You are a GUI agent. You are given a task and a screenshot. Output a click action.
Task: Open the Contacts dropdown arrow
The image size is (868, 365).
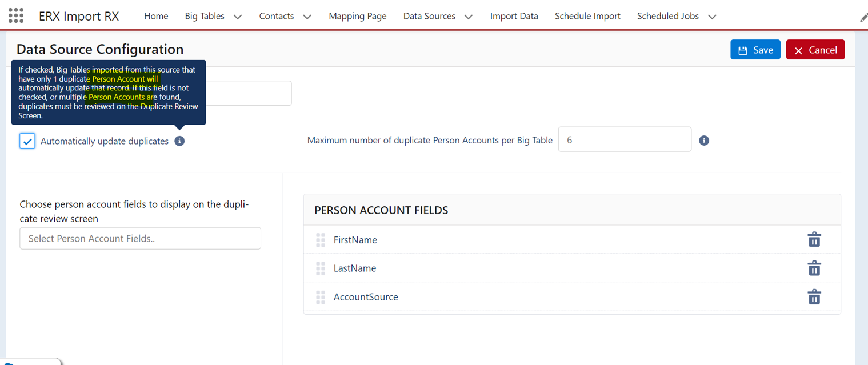pyautogui.click(x=307, y=17)
